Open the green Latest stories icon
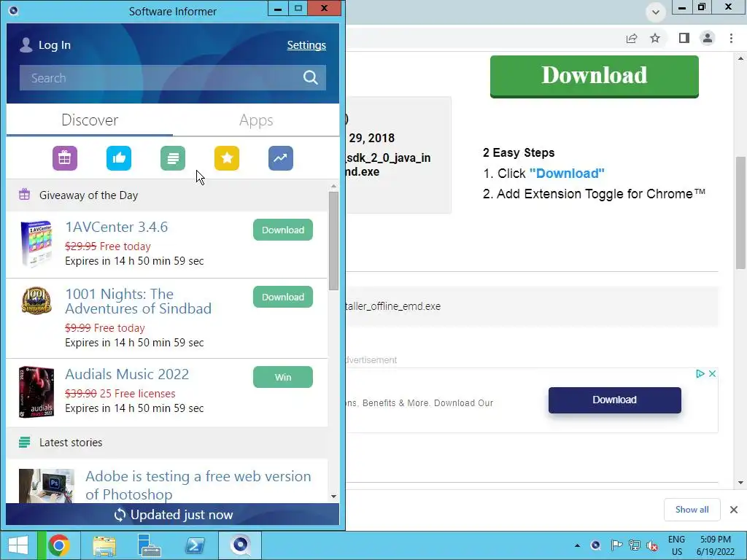The height and width of the screenshot is (560, 747). coord(173,158)
